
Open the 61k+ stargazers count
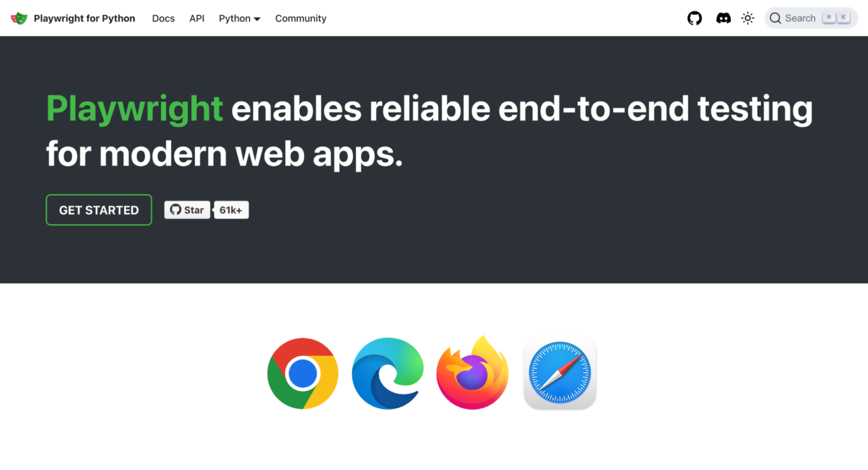click(231, 210)
